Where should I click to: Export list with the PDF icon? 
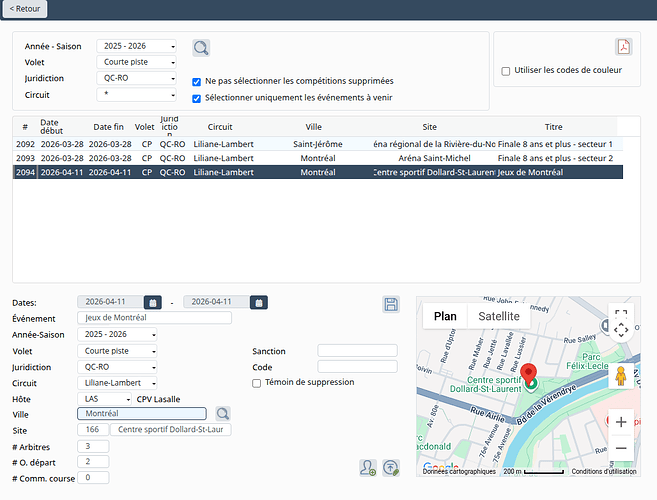click(623, 47)
